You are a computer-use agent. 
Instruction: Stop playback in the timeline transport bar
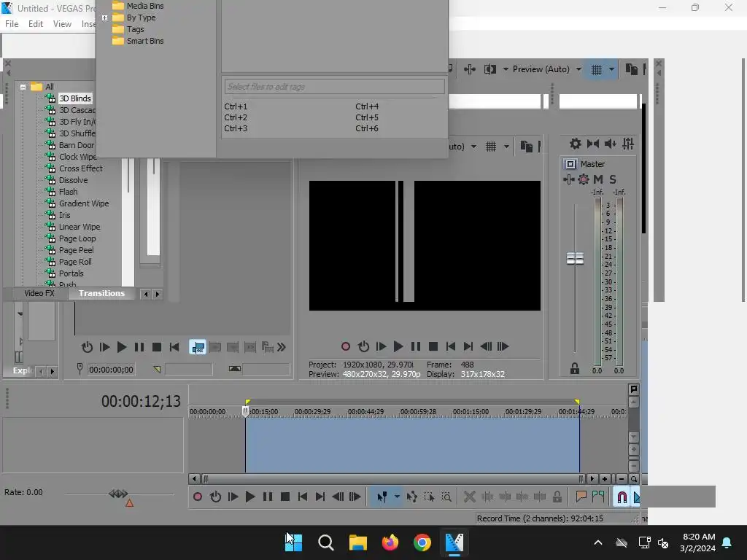tap(285, 497)
